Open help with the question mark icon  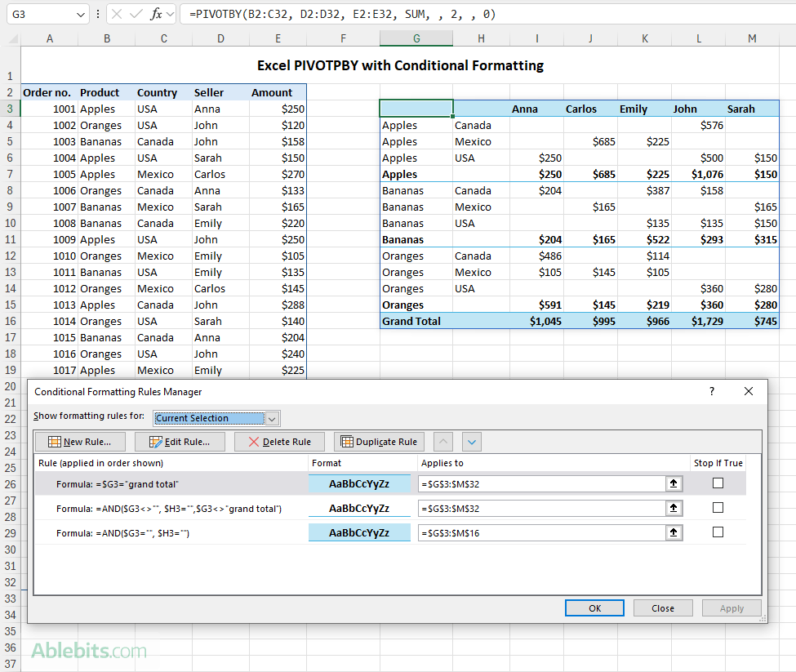coord(712,391)
